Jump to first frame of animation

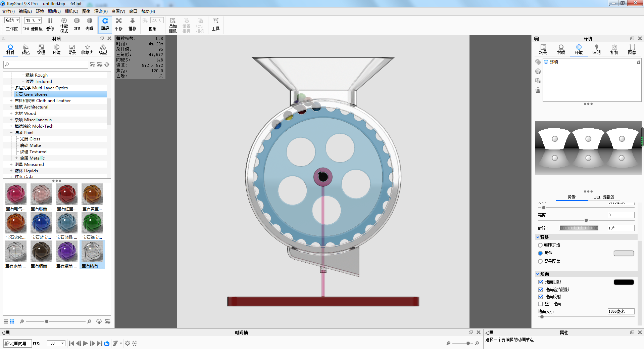click(71, 343)
